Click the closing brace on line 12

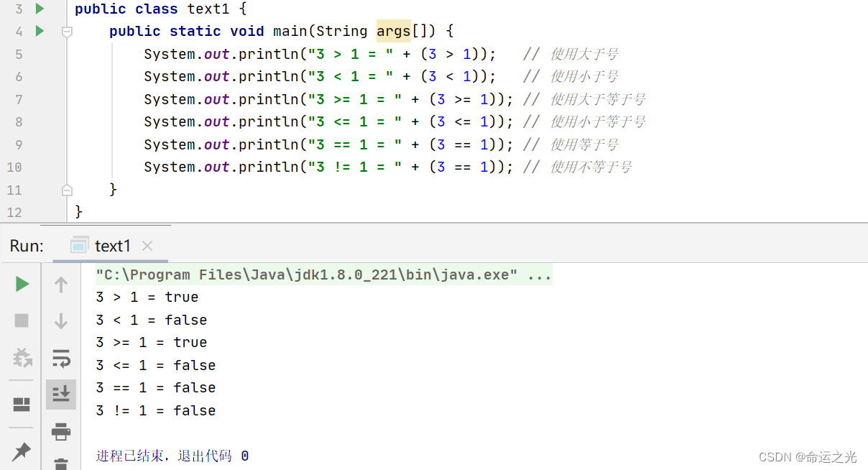point(79,212)
